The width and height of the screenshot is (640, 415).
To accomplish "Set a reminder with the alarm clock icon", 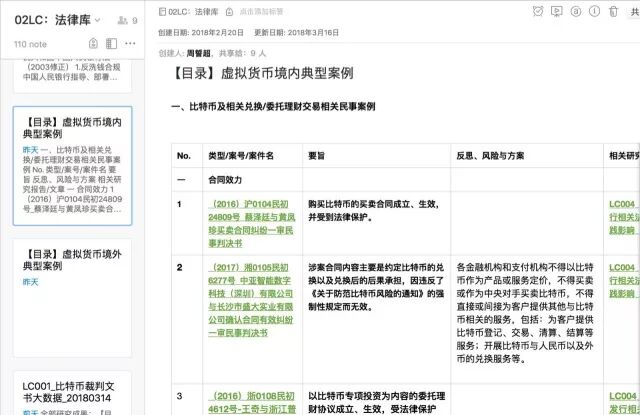I will tap(538, 11).
